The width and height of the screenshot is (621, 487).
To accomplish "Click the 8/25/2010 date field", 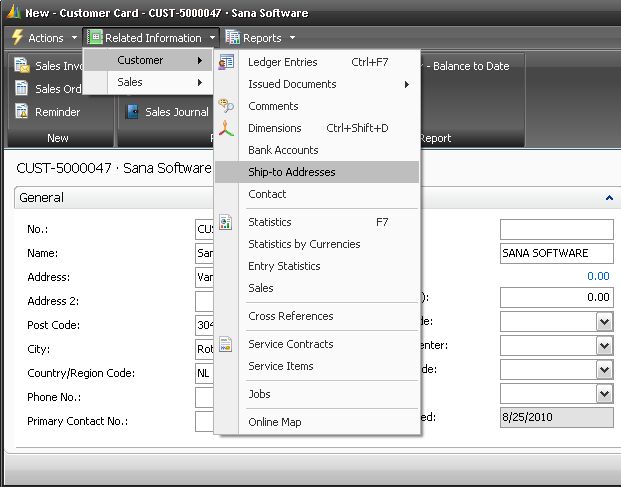I will [x=556, y=417].
